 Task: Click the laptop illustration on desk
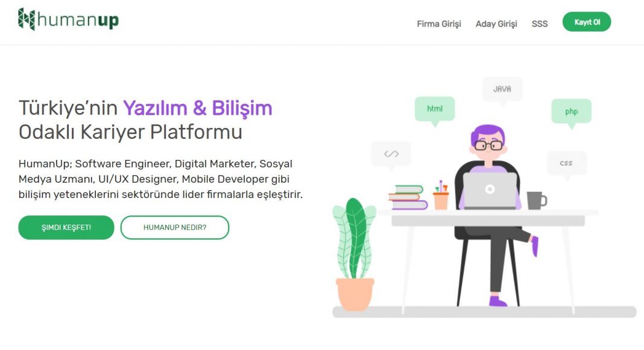[x=490, y=191]
